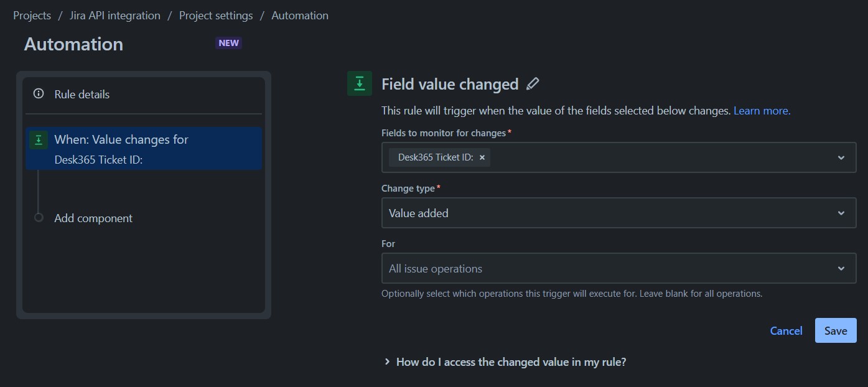
Task: Remove the Desk365 Ticket ID field chip
Action: (x=483, y=157)
